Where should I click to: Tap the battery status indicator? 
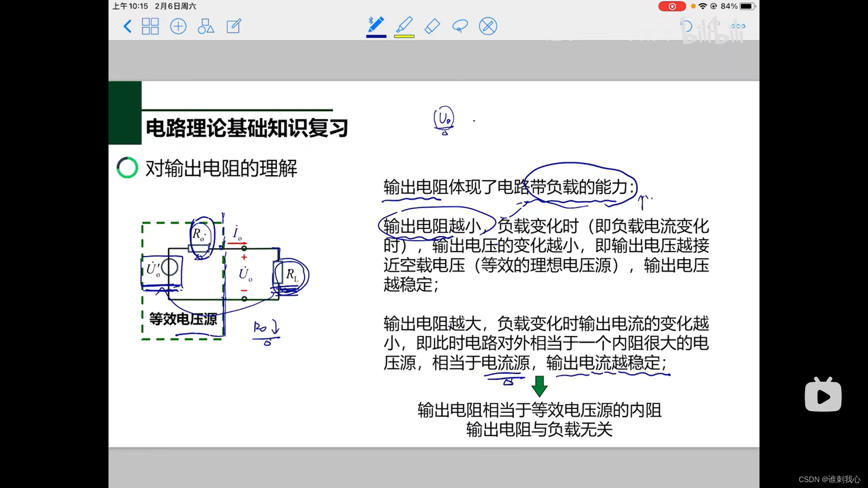[x=747, y=6]
